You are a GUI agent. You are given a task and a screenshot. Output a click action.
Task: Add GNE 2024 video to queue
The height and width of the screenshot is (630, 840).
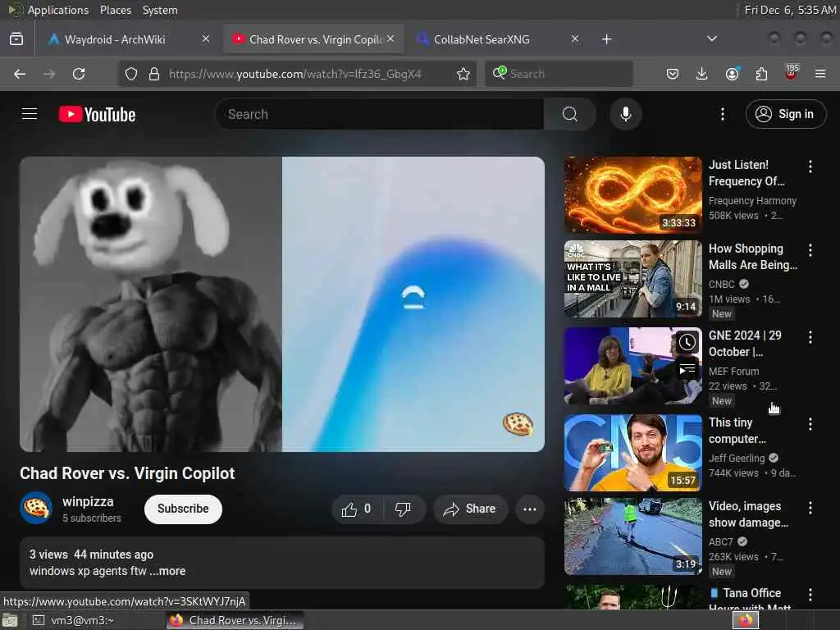point(687,369)
